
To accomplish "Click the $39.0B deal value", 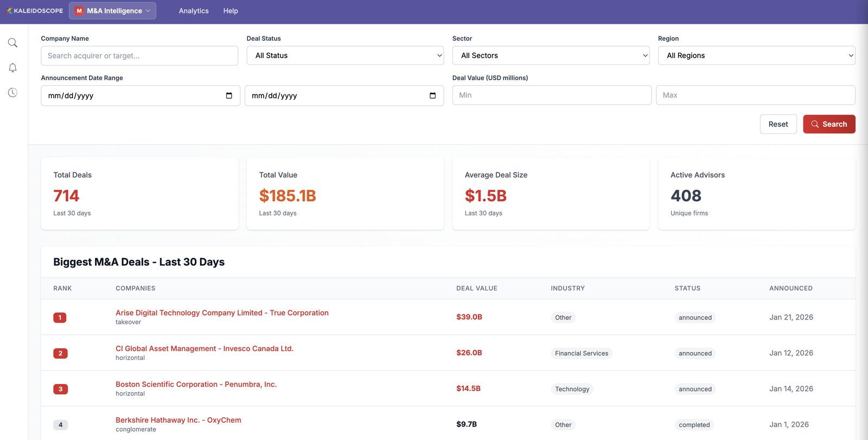I will 469,317.
